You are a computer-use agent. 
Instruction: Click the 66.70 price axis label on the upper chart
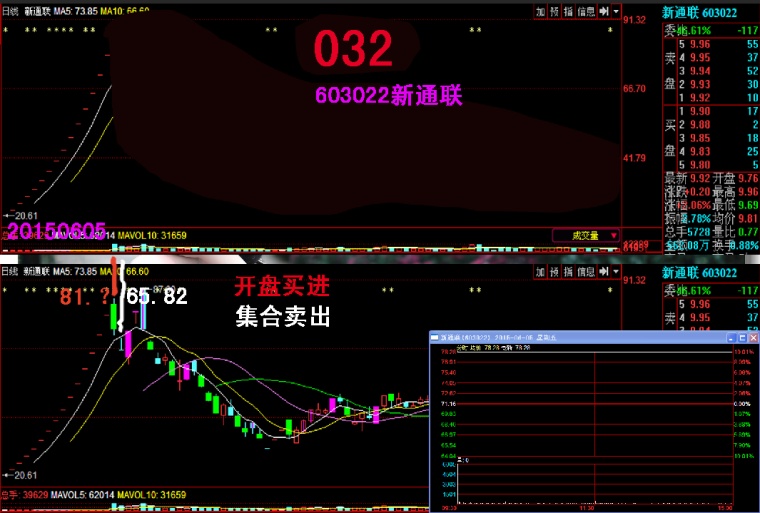pyautogui.click(x=634, y=89)
